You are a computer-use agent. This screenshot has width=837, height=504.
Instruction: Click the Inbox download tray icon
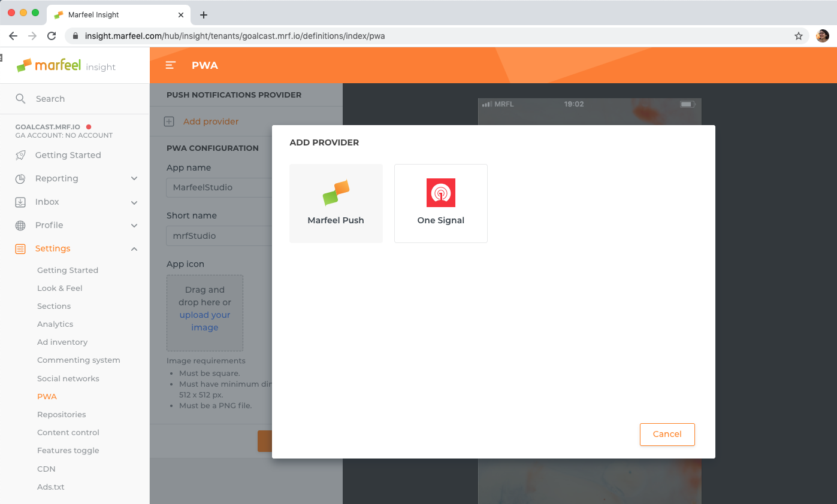20,202
